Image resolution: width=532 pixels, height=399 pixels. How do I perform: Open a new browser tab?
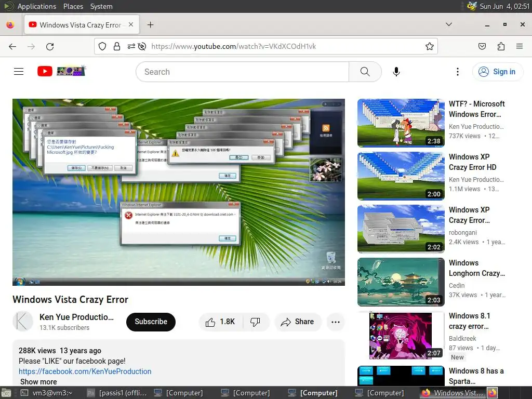tap(150, 25)
